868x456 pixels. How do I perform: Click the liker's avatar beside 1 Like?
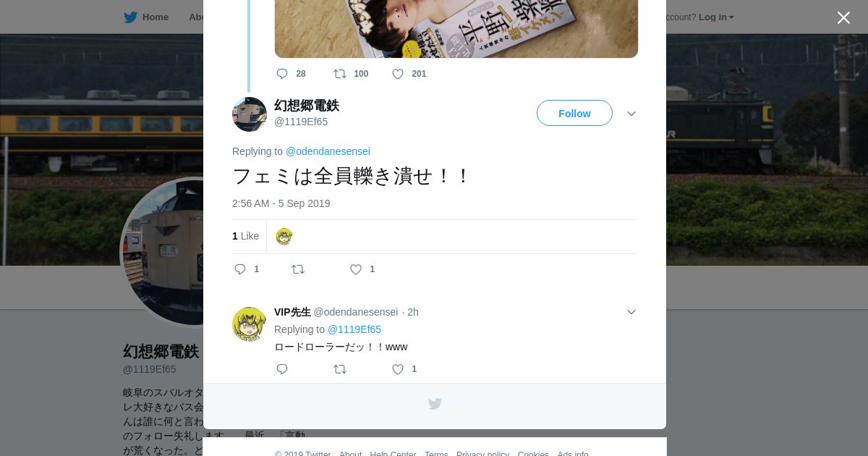[284, 237]
